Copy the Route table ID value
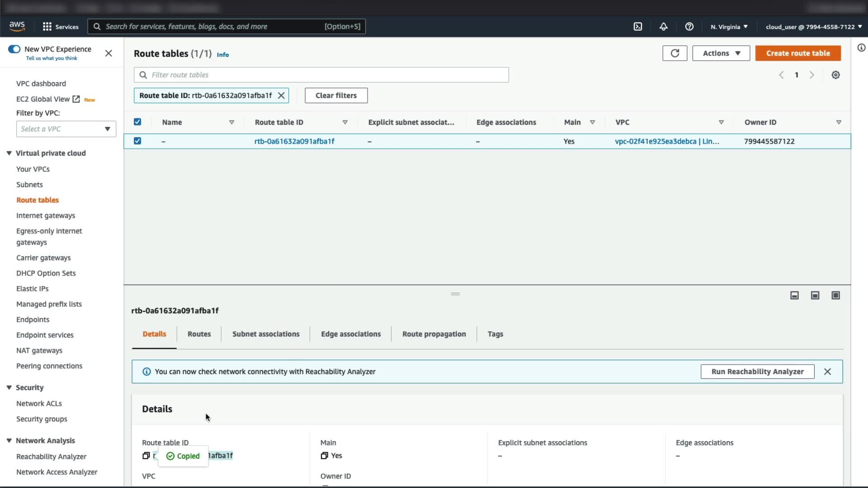 click(x=146, y=455)
